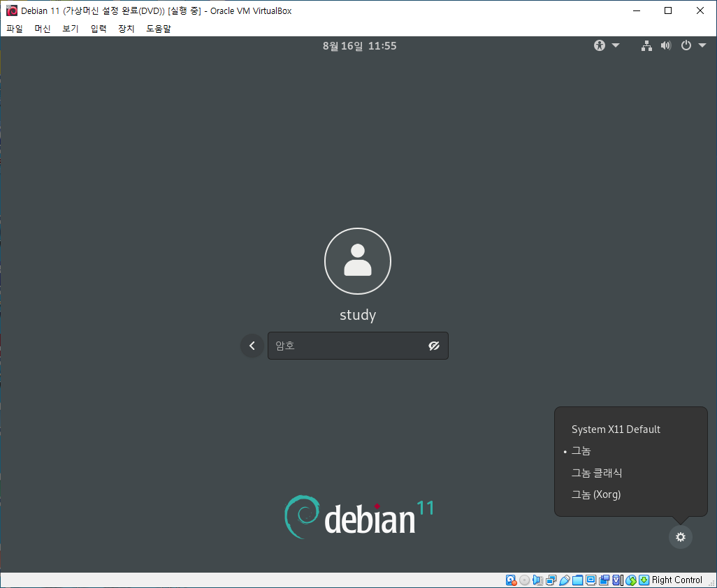Click the Right Control host key label

(x=676, y=580)
